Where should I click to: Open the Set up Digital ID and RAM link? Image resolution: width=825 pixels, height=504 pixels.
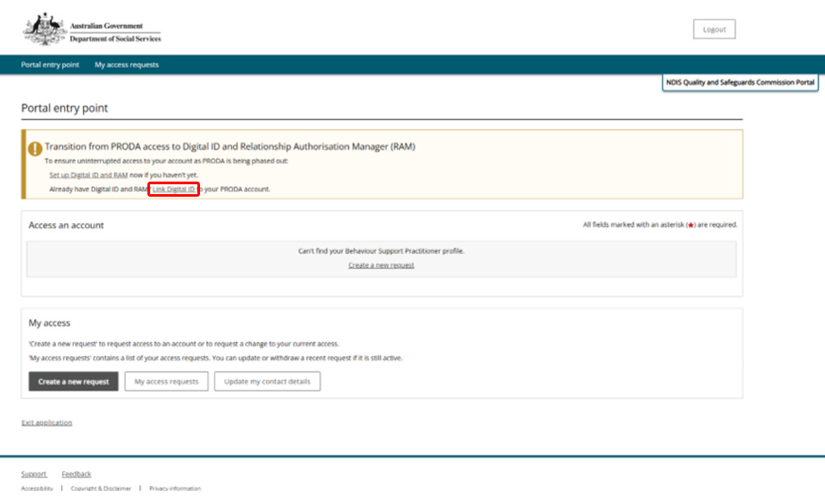point(89,175)
